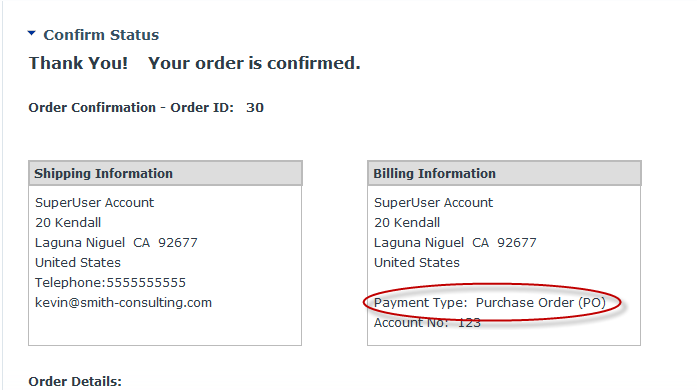
Task: Click the Thank You confirmation message
Action: (x=194, y=63)
